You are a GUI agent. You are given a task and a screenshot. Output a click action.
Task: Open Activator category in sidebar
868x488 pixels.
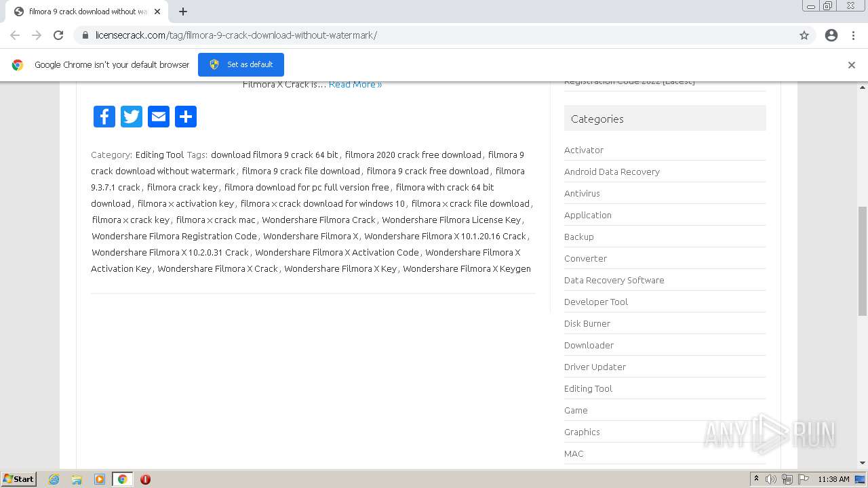584,150
